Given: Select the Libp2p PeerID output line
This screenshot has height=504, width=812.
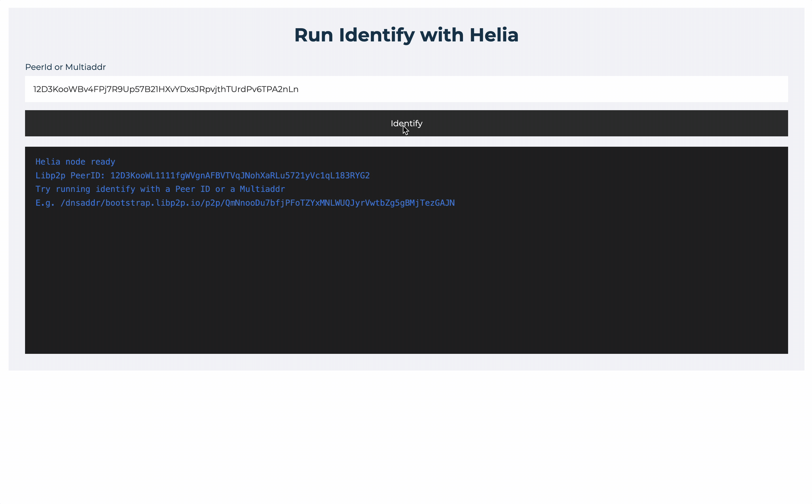Looking at the screenshot, I should pos(202,175).
